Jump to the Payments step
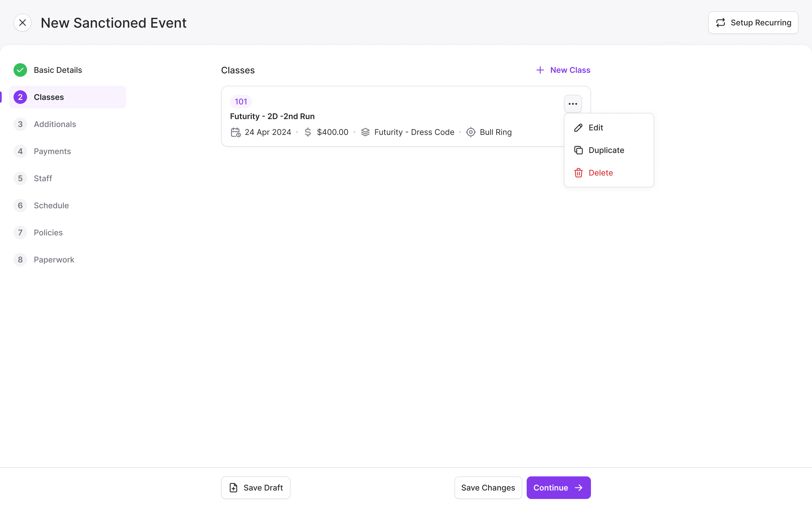The image size is (812, 508). [67, 151]
